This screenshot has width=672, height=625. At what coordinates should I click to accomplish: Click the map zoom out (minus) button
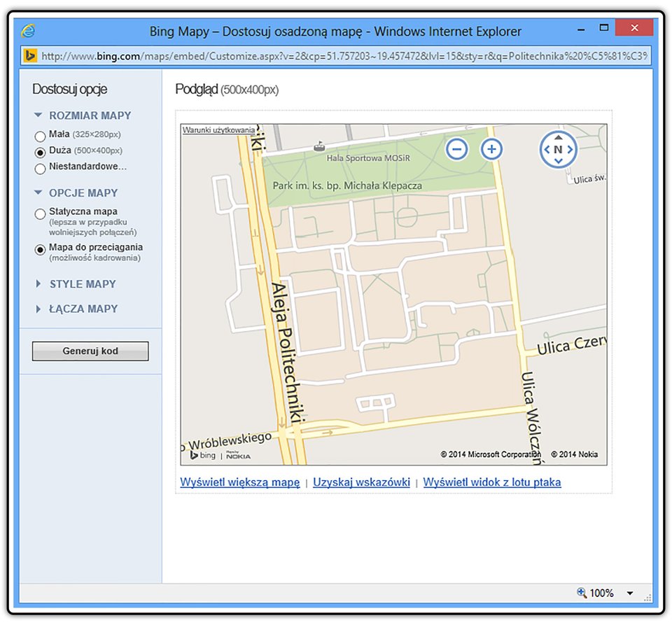coord(457,149)
